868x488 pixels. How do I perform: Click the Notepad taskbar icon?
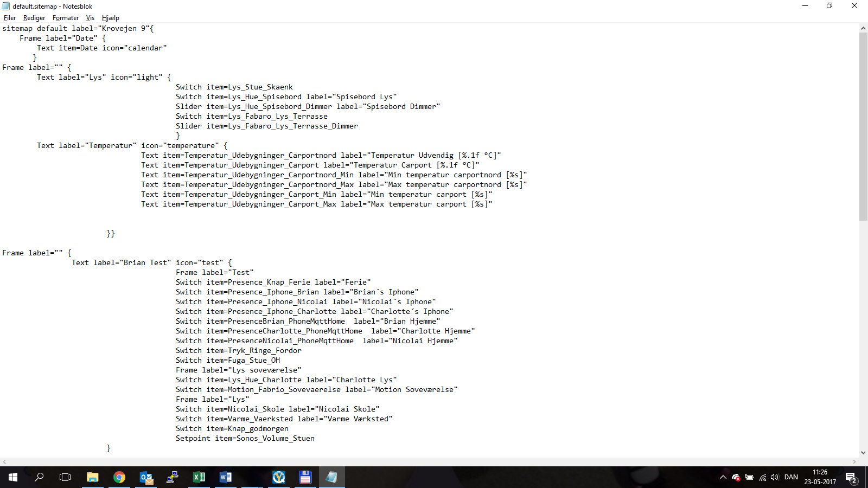coord(331,477)
